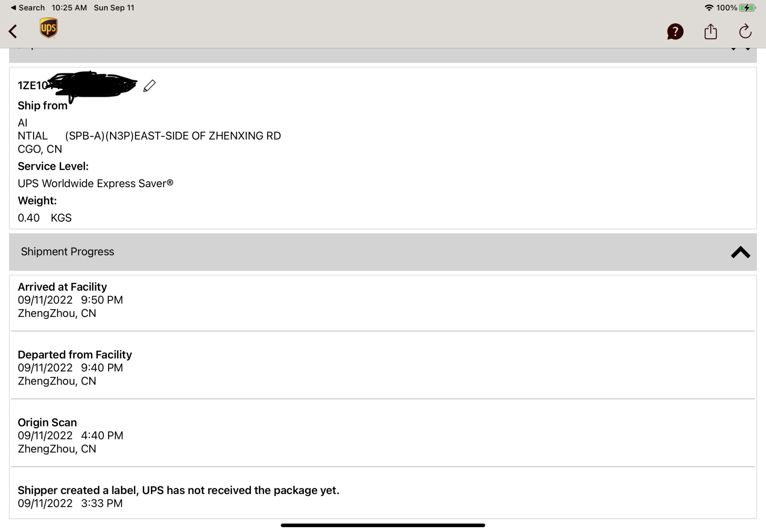Select the Departed from Facility entry
766x532 pixels.
coord(75,355)
